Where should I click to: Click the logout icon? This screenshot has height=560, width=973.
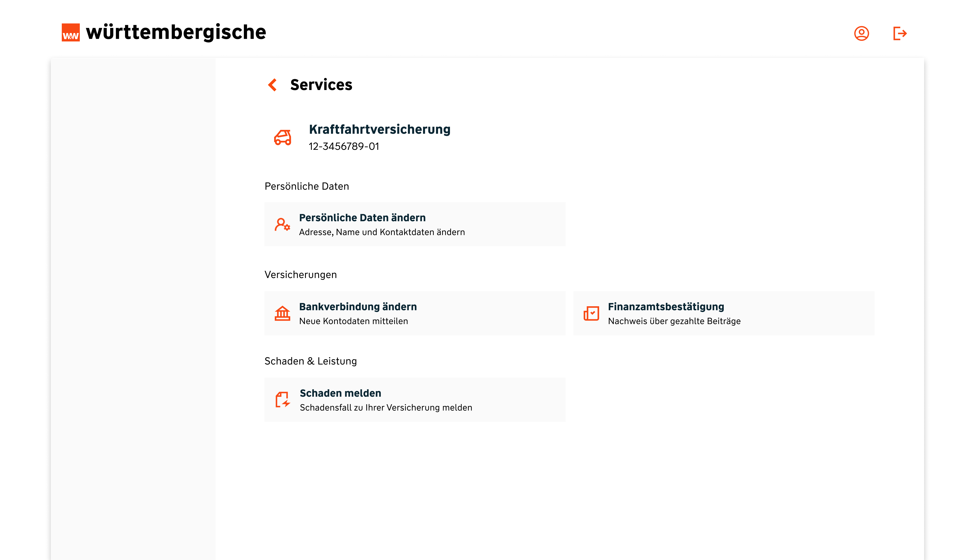pyautogui.click(x=899, y=33)
